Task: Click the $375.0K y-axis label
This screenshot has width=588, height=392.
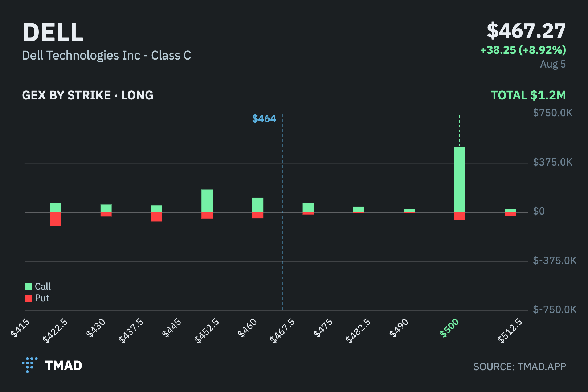Action: [x=552, y=162]
